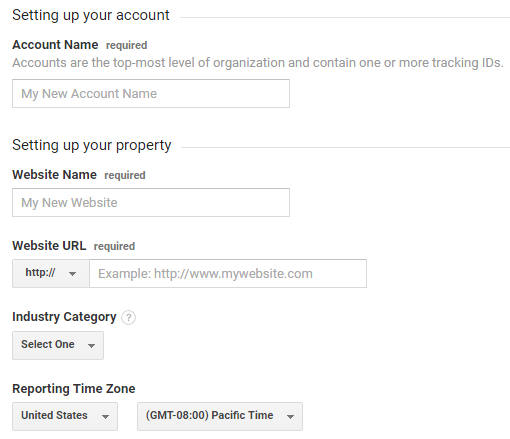The width and height of the screenshot is (510, 439).
Task: Click the Website URL label
Action: 49,246
